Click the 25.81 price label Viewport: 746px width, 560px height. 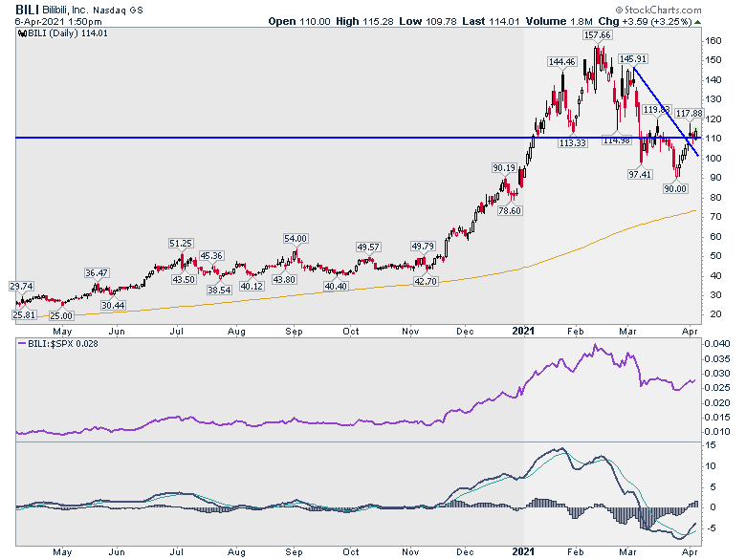click(x=24, y=314)
